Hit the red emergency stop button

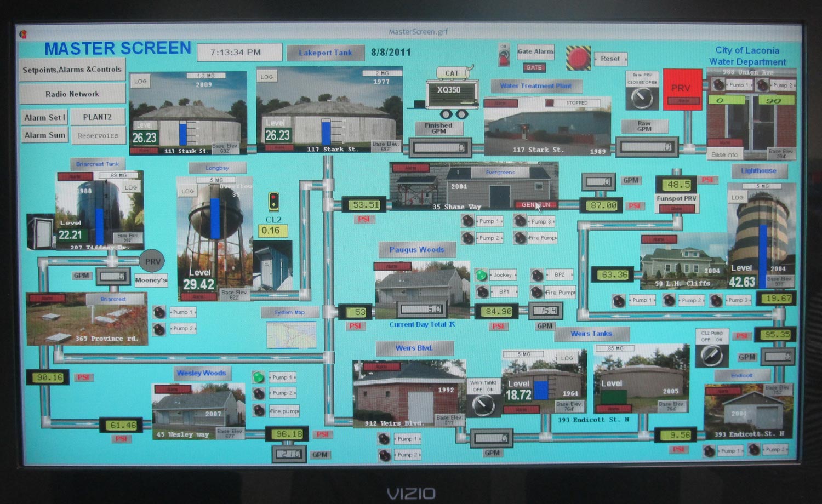tap(578, 59)
